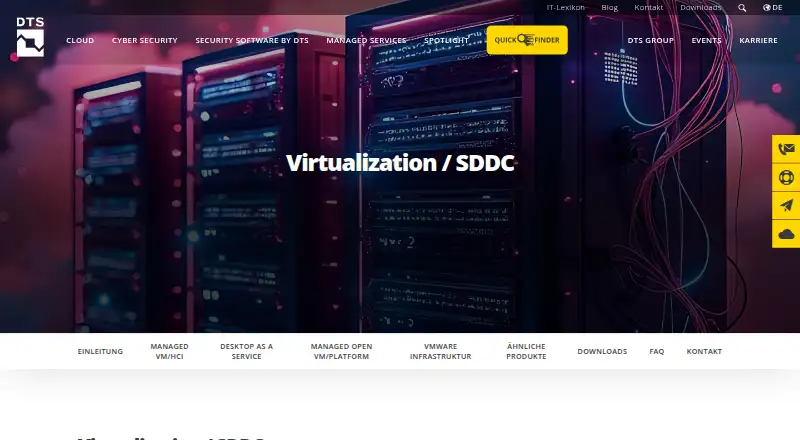Screen dimensions: 800x440
Task: Jump to the Managed VM/HCI section
Action: [169, 351]
